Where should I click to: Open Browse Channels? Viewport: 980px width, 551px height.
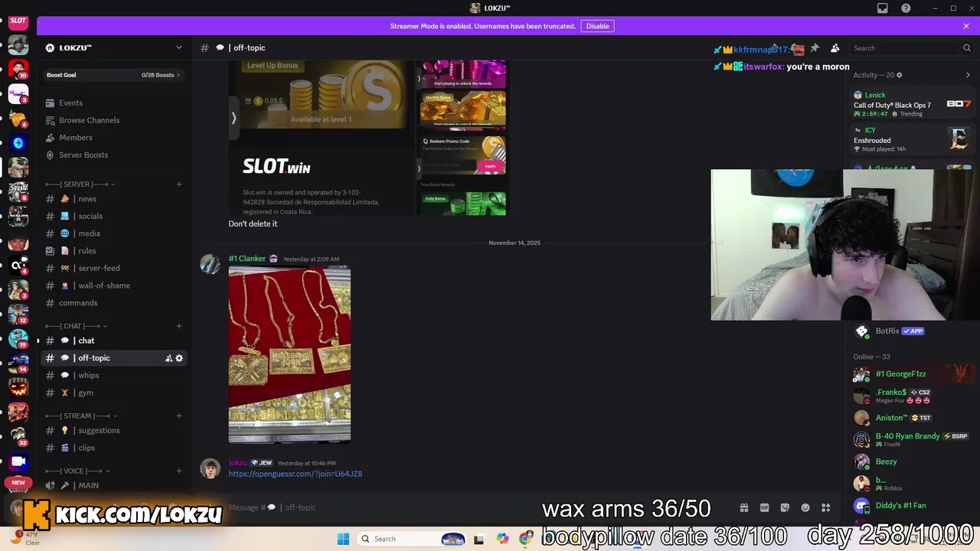[x=113, y=120]
